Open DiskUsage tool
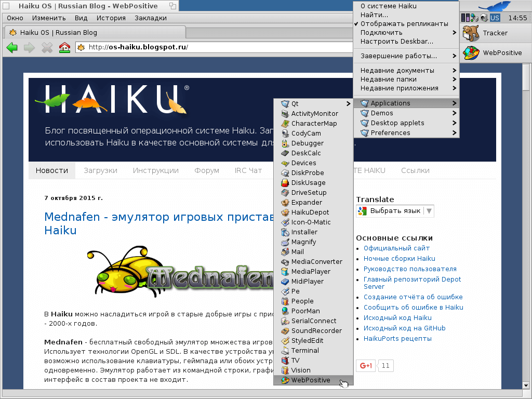The image size is (532, 399). [x=313, y=182]
